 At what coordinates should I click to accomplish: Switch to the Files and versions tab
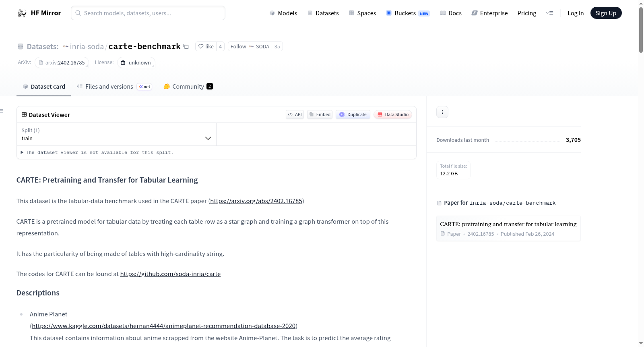pos(114,87)
